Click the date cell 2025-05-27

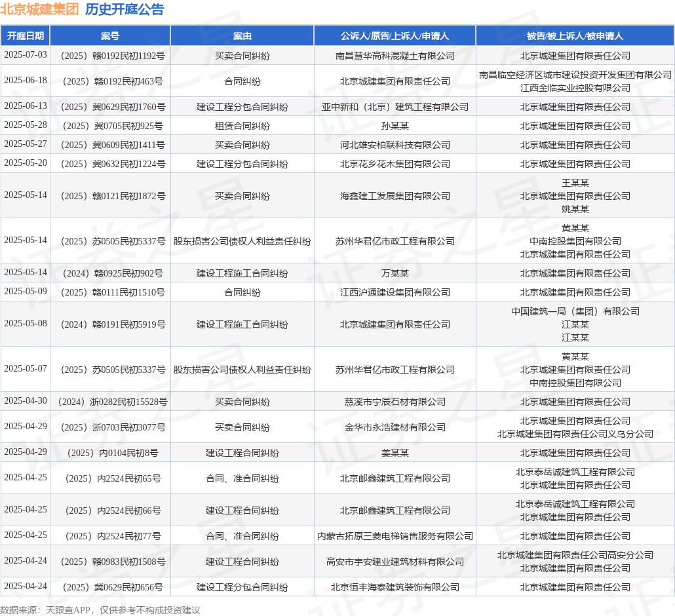pos(26,144)
